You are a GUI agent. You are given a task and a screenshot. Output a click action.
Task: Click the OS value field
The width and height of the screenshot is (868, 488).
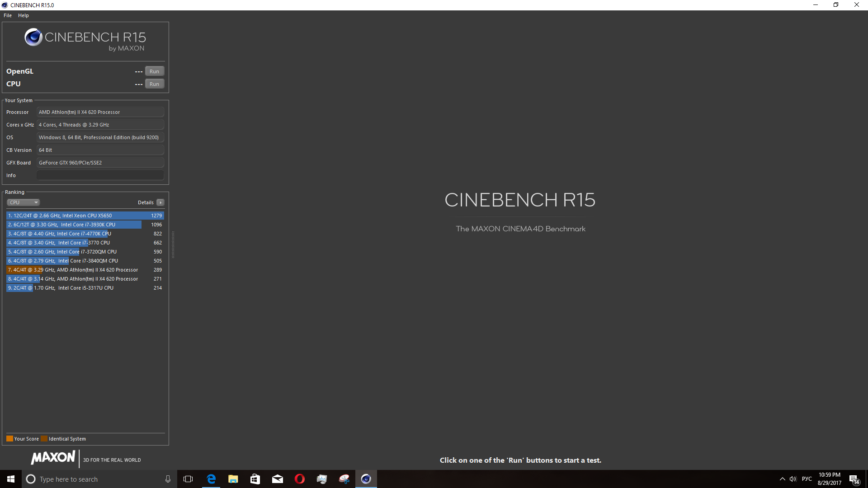[100, 137]
